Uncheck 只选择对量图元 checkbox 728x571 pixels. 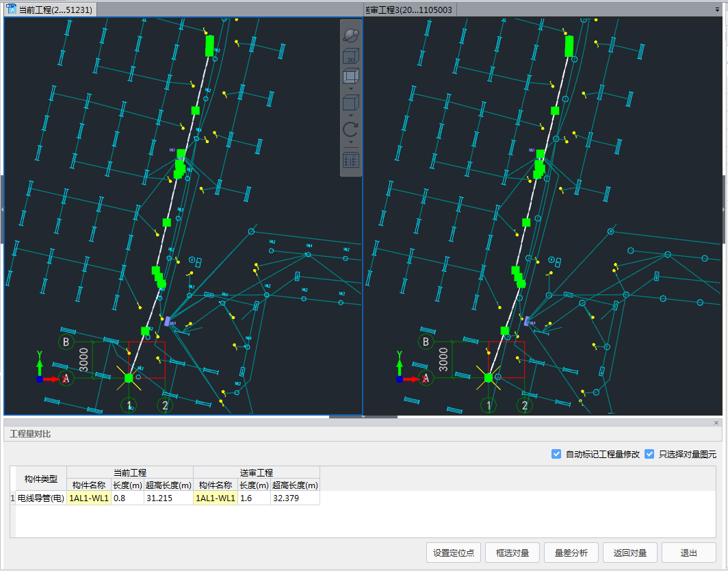[x=649, y=454]
